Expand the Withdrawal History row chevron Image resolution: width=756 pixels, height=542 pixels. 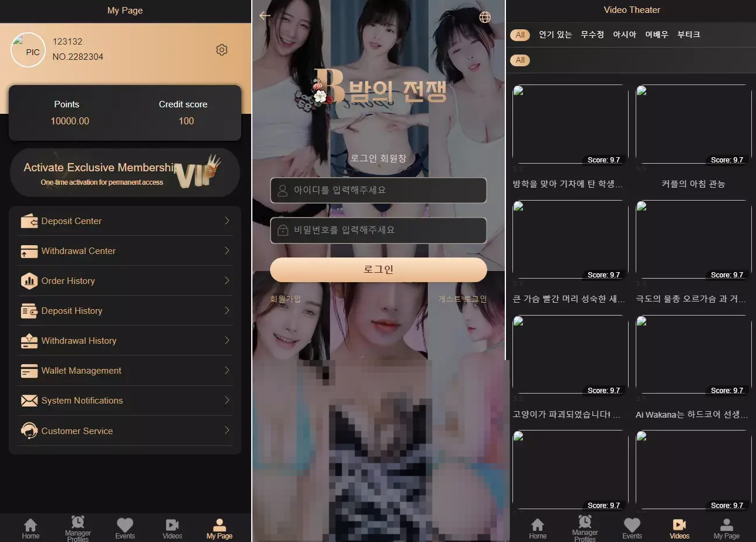[x=227, y=341]
